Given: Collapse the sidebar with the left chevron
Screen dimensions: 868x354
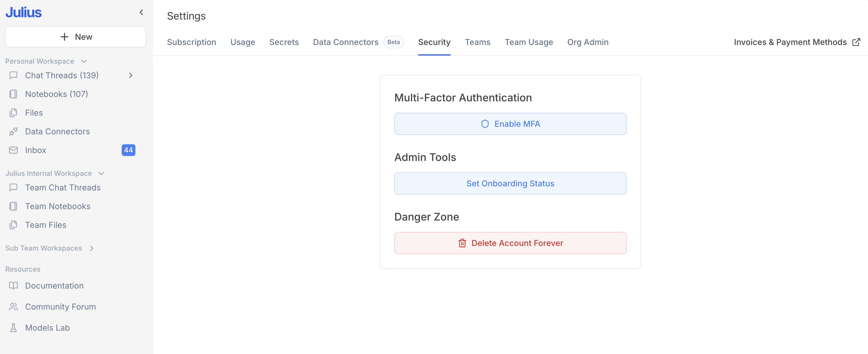Looking at the screenshot, I should (141, 13).
